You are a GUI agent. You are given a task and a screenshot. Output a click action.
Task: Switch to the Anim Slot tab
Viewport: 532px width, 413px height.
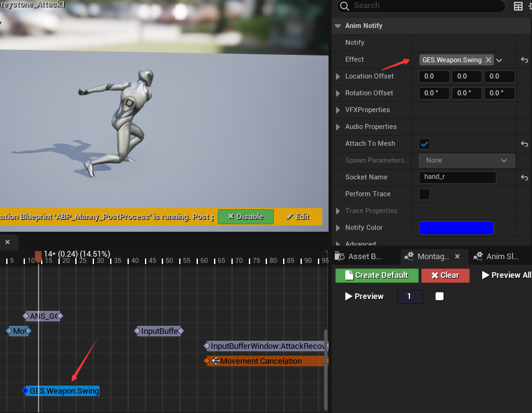click(x=500, y=257)
